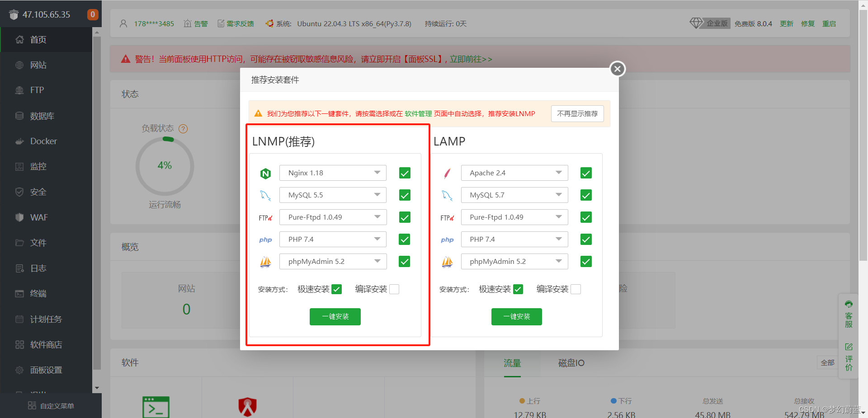Uncheck MySQL 5.7 in LAMP suite
This screenshot has width=868, height=418.
[x=586, y=195]
